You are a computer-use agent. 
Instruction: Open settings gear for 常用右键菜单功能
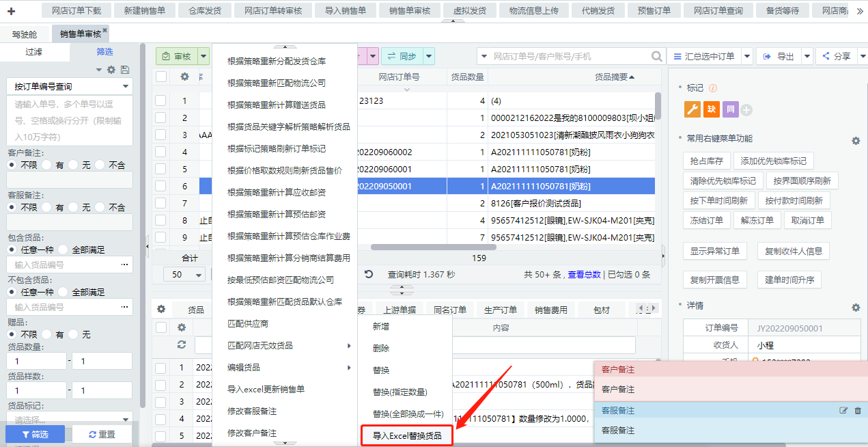(x=855, y=140)
